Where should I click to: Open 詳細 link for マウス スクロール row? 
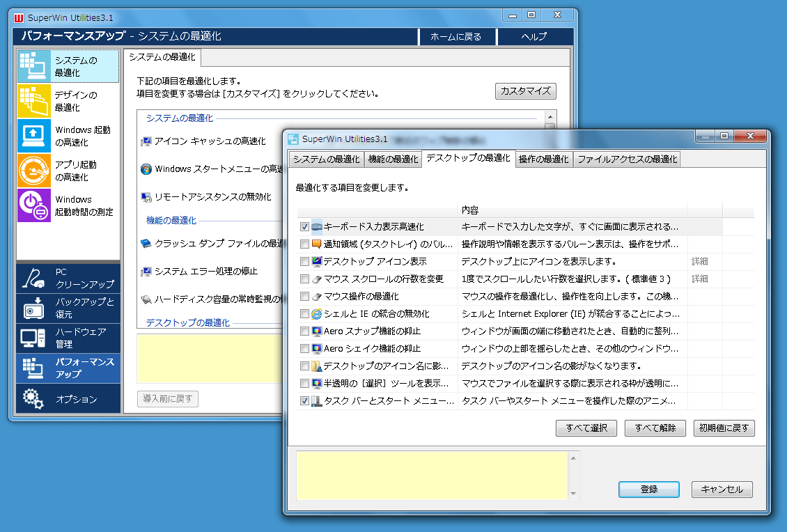click(x=700, y=279)
